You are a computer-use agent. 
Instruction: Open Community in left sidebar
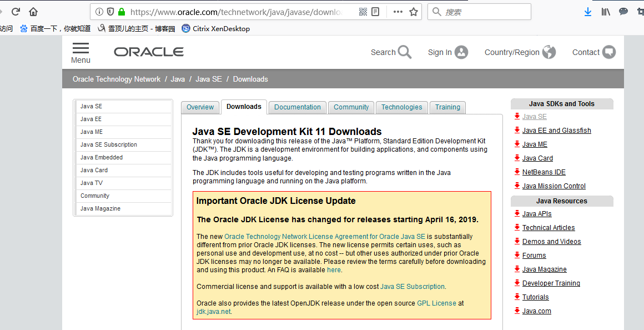tap(123, 196)
